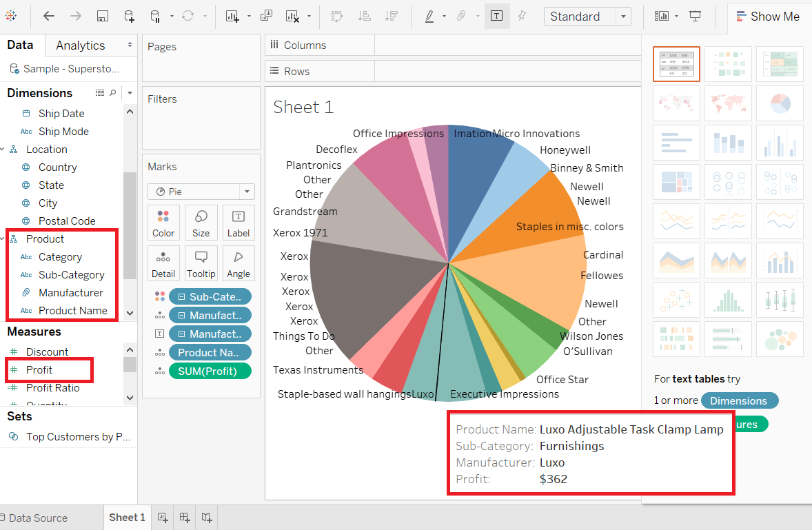Click the Size button on Marks card
The height and width of the screenshot is (530, 812).
pos(201,223)
